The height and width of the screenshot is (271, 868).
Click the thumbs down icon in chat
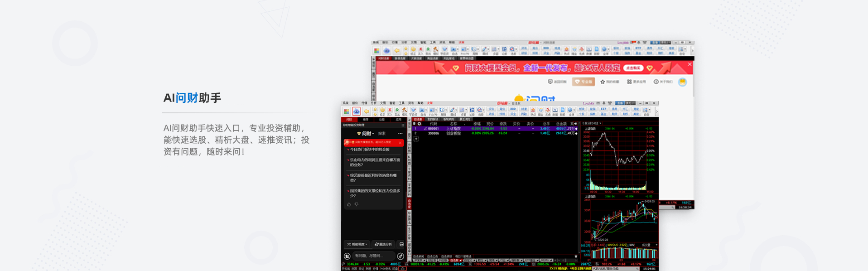click(x=357, y=205)
